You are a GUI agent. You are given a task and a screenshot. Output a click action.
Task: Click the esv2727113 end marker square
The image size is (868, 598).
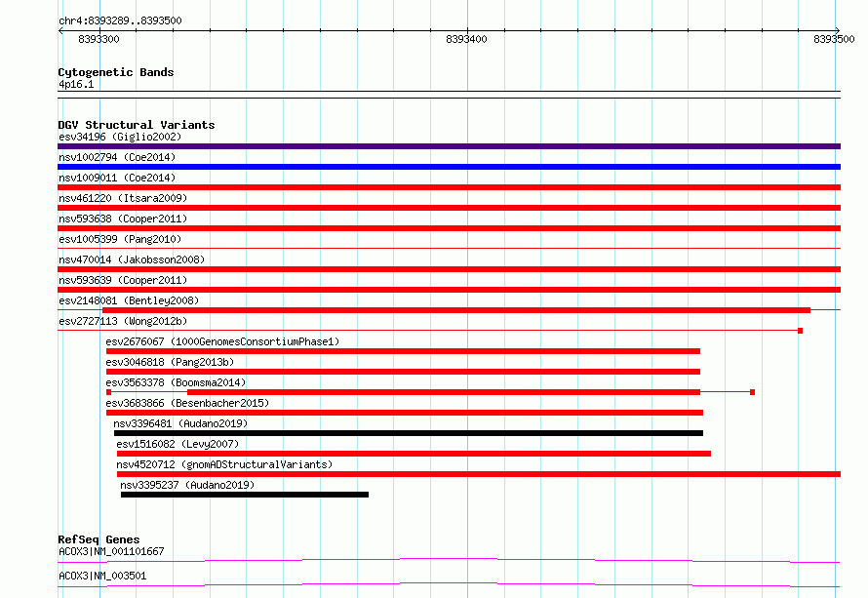(x=800, y=331)
